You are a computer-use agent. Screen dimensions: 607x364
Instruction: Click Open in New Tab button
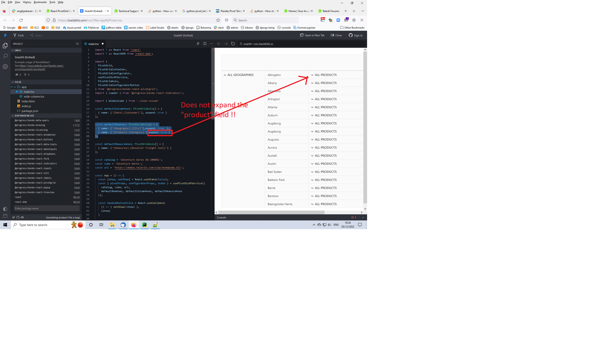[312, 35]
